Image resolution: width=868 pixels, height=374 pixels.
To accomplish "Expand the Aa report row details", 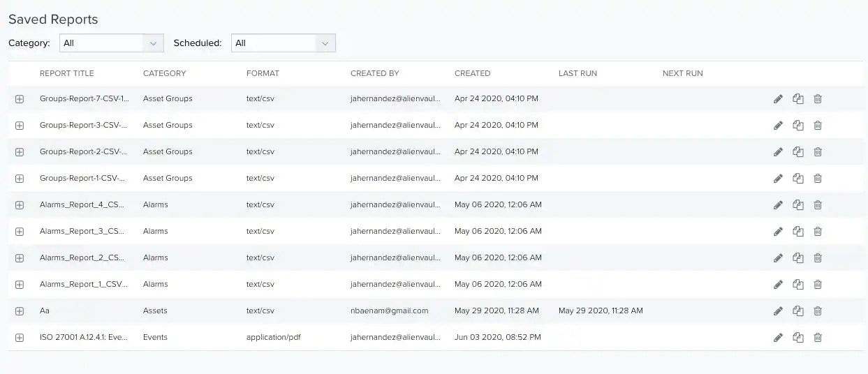I will pos(20,311).
